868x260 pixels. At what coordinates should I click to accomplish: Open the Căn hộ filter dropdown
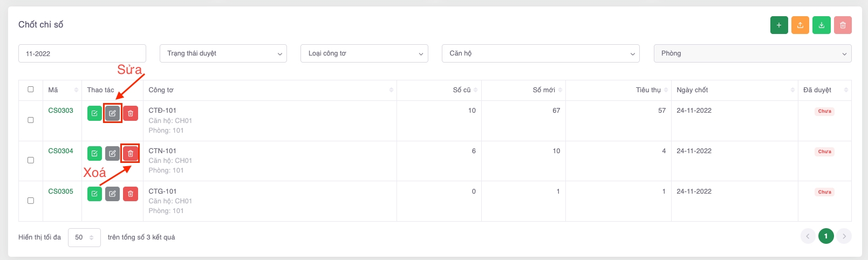540,53
